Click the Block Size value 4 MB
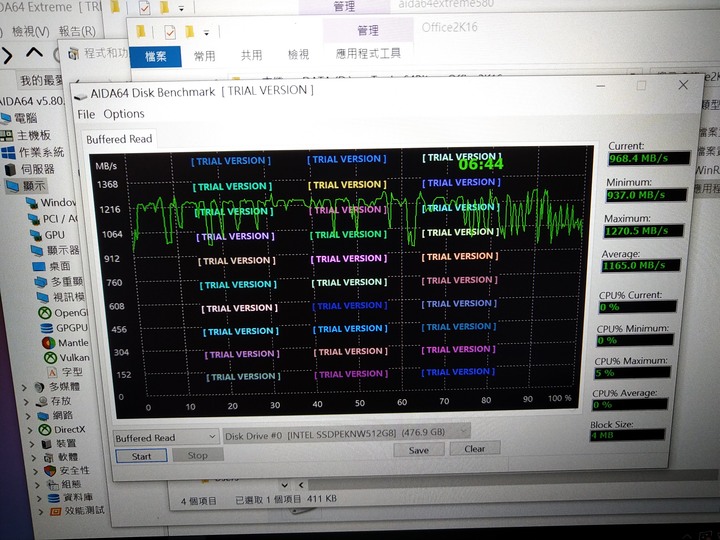This screenshot has width=720, height=540. pyautogui.click(x=627, y=435)
